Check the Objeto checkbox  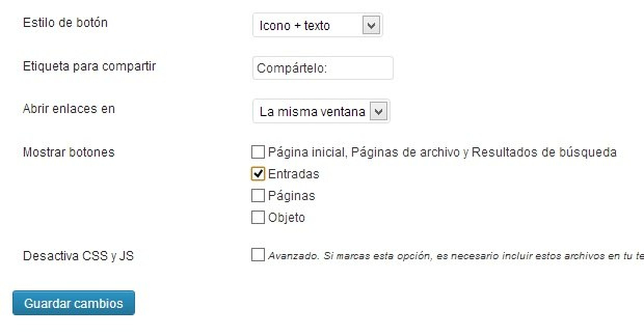point(258,217)
